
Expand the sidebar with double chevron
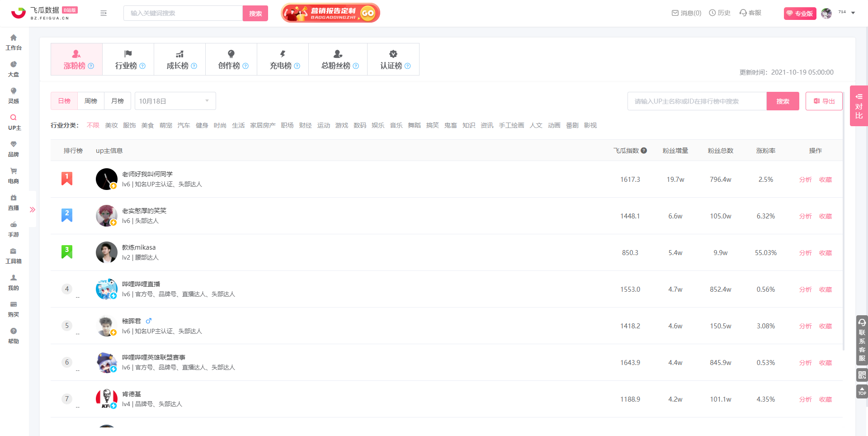(33, 209)
